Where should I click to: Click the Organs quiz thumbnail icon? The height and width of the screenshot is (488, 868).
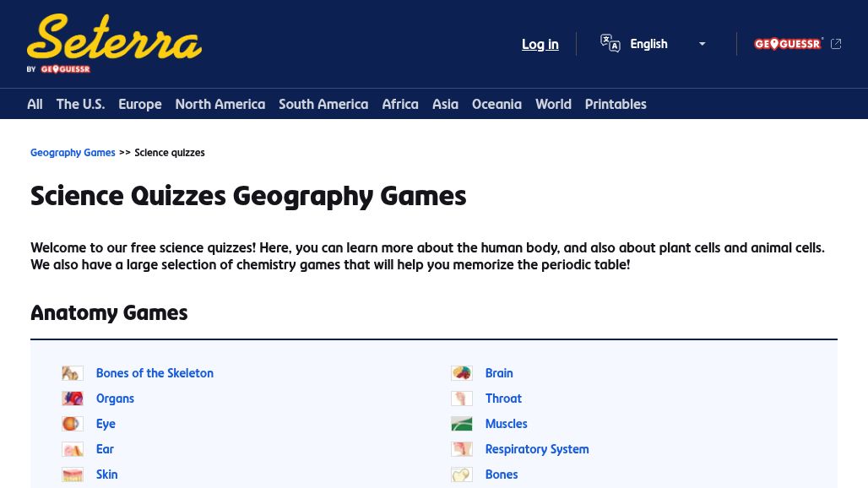point(73,399)
